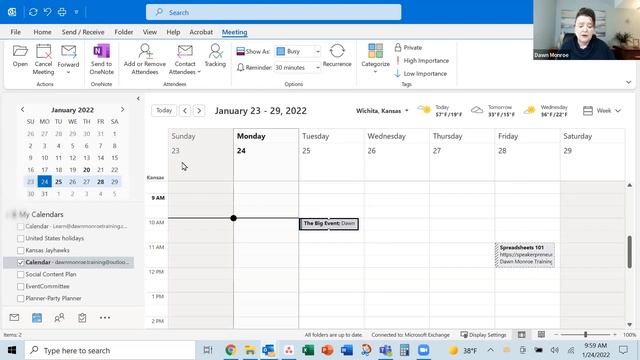Open Contact Attendees options
Screen dimensions: 640x360
(185, 60)
